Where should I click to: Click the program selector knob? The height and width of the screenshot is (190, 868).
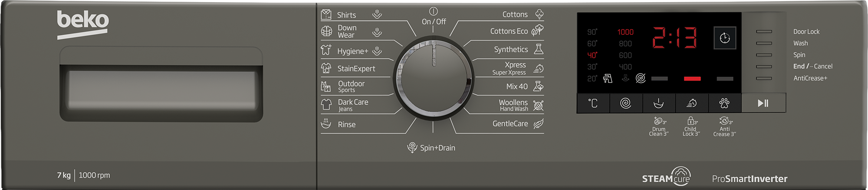[433, 78]
